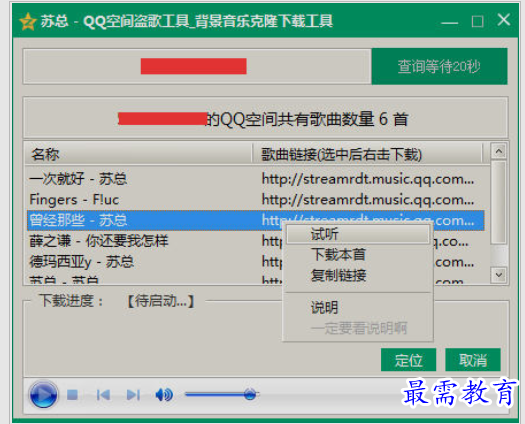
Task: Open 说明 from the context menu
Action: tap(358, 307)
